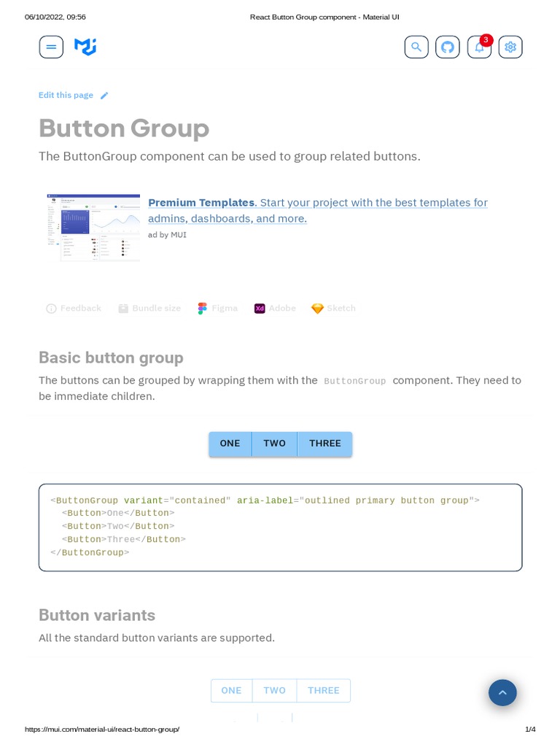Open the settings gear icon

[x=510, y=47]
